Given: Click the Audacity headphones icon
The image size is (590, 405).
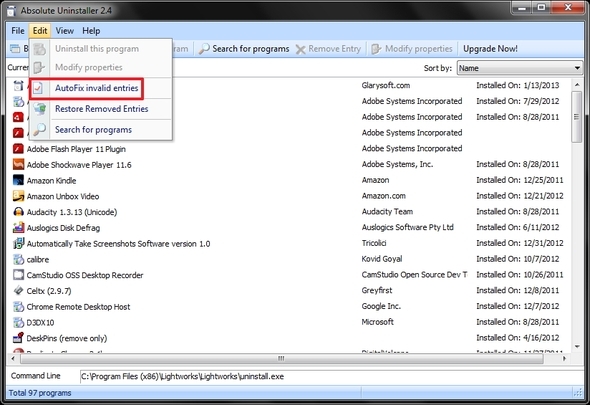Looking at the screenshot, I should click(x=18, y=212).
